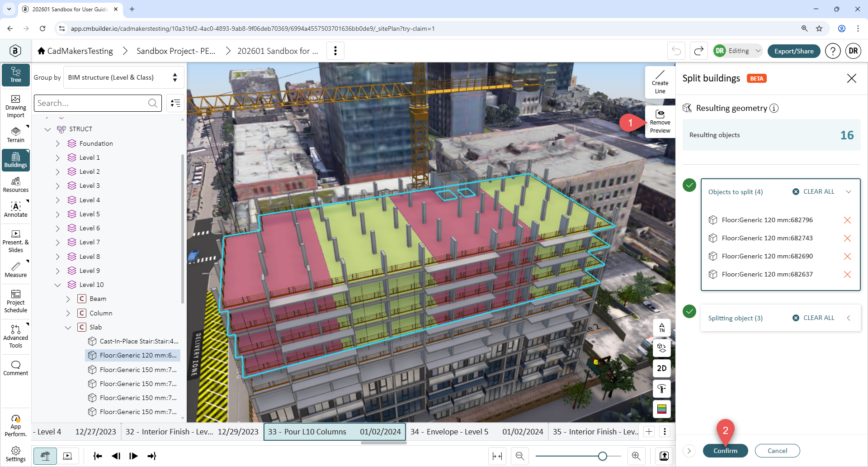Image resolution: width=868 pixels, height=467 pixels.
Task: Open Present. & Slides
Action: coord(16,241)
